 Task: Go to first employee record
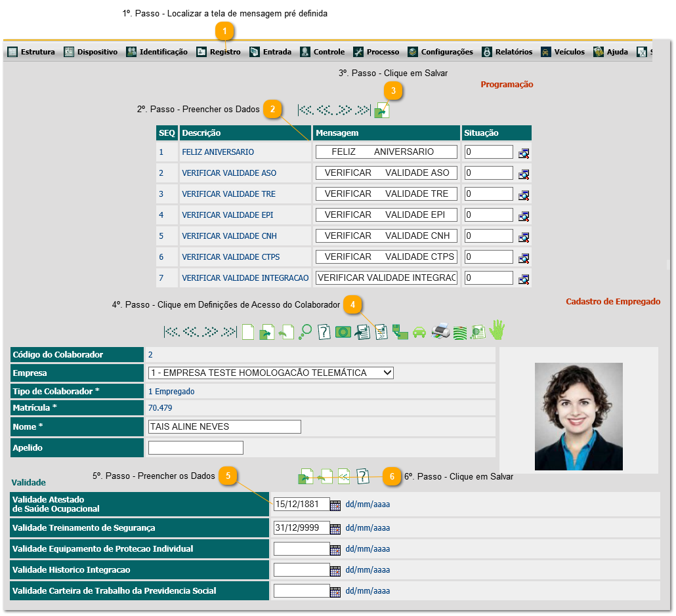tap(172, 332)
